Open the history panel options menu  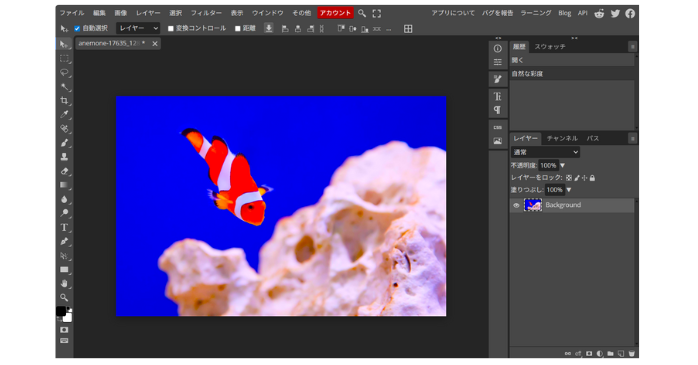tap(633, 46)
